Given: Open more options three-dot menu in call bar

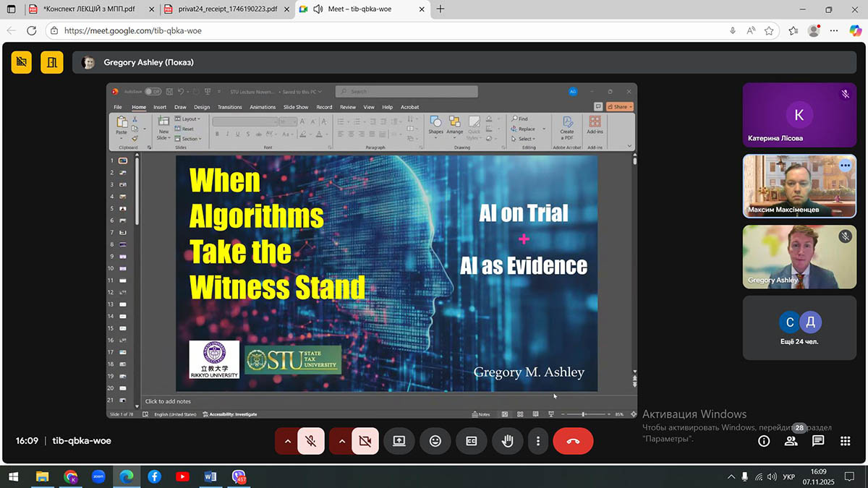Looking at the screenshot, I should 537,441.
